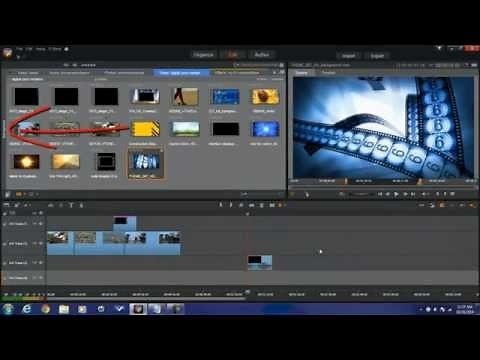480x360 pixels.
Task: Jump to end of clip in player
Action: pos(413,194)
